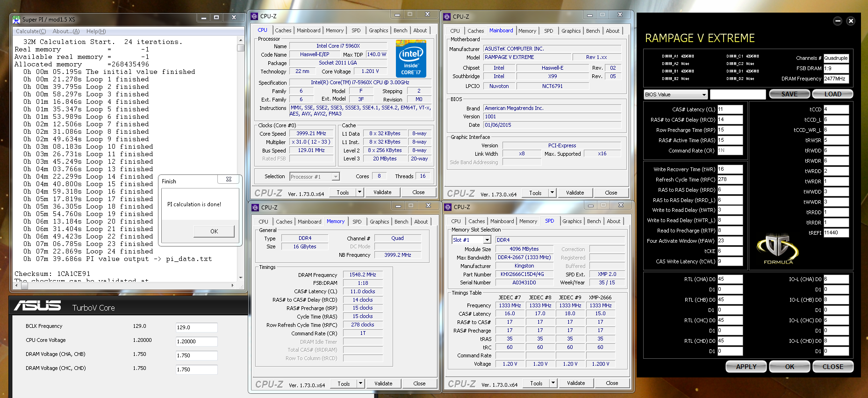The width and height of the screenshot is (868, 398).
Task: Click the CPU Core Voltage 1.20000 input field
Action: pos(196,341)
